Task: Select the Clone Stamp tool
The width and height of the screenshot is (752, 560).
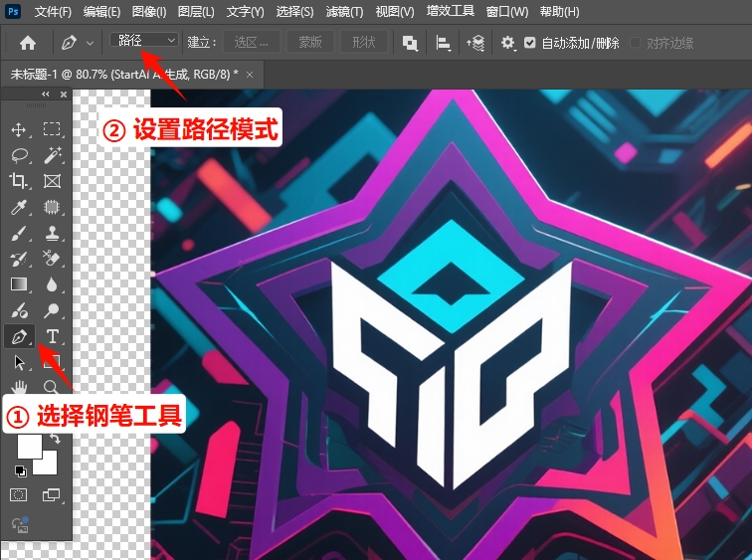Action: click(52, 233)
